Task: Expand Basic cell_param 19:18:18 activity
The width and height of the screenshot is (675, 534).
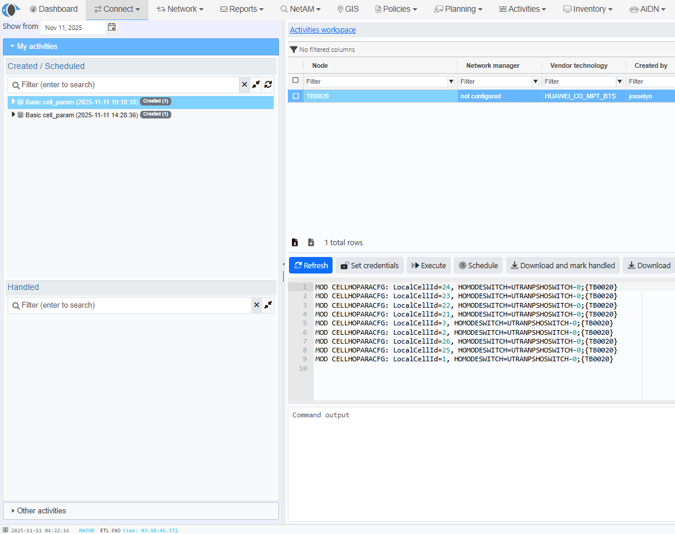Action: (x=13, y=102)
